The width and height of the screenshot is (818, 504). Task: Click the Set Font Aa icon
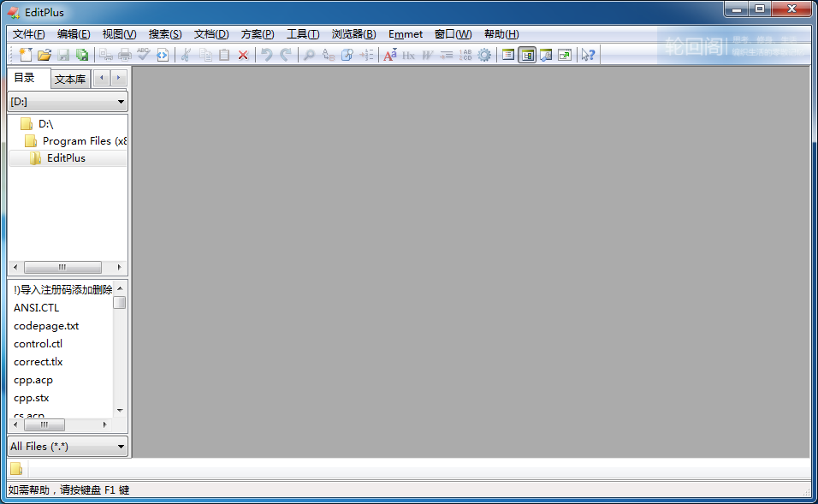389,55
